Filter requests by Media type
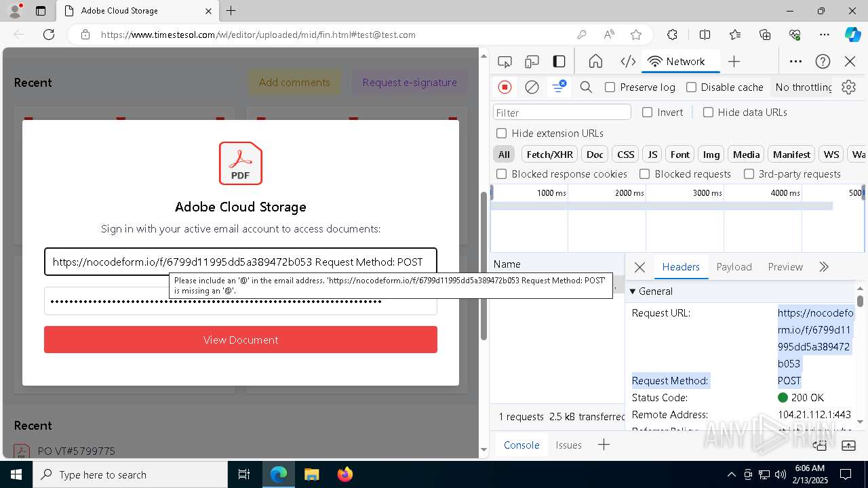Viewport: 868px width, 488px height. coord(746,155)
